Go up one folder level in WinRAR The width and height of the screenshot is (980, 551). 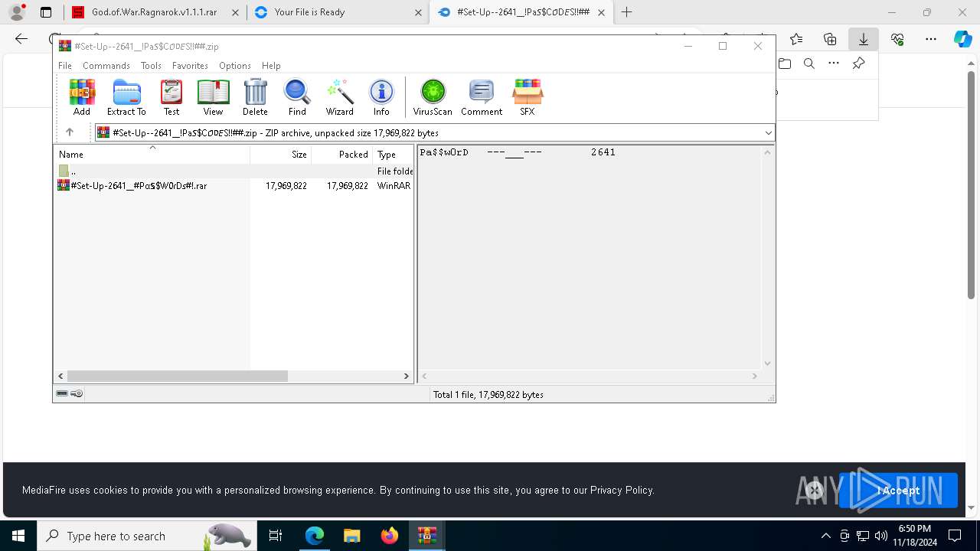click(x=70, y=132)
